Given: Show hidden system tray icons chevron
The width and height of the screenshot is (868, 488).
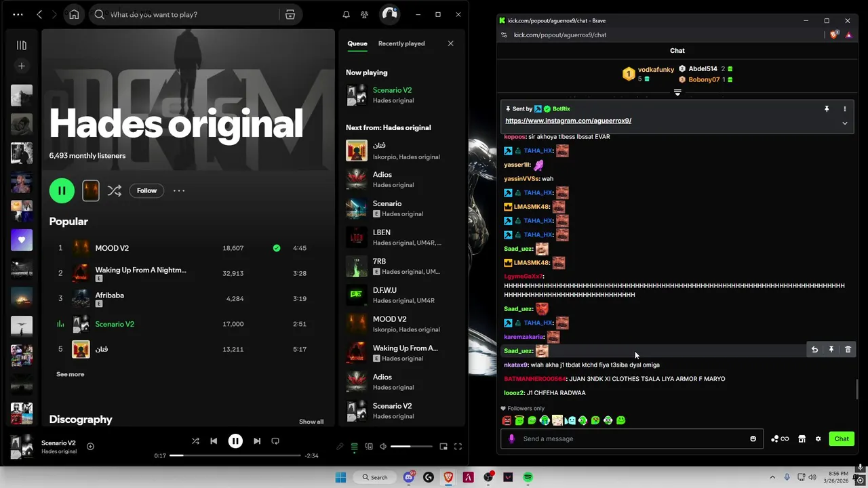Looking at the screenshot, I should coord(772,477).
